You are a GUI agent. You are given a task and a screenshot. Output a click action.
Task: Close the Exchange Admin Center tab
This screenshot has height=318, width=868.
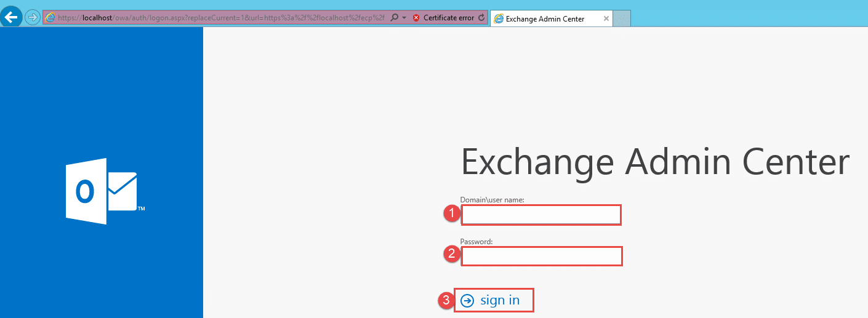[x=606, y=18]
